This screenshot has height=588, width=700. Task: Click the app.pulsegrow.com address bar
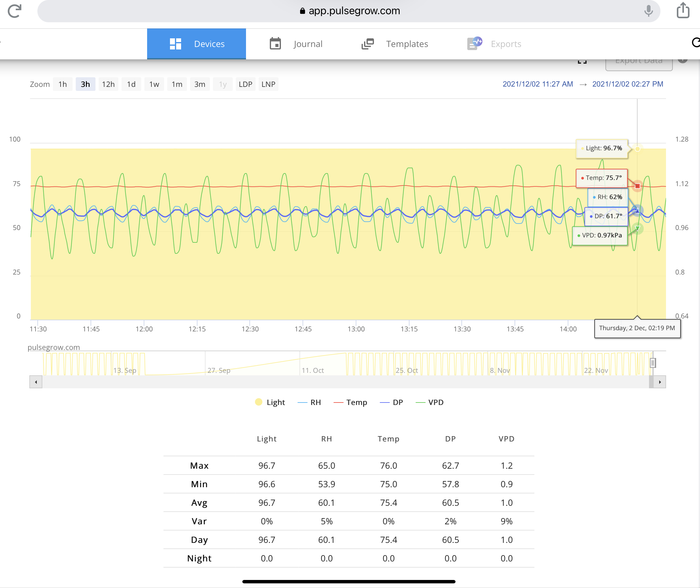tap(349, 11)
